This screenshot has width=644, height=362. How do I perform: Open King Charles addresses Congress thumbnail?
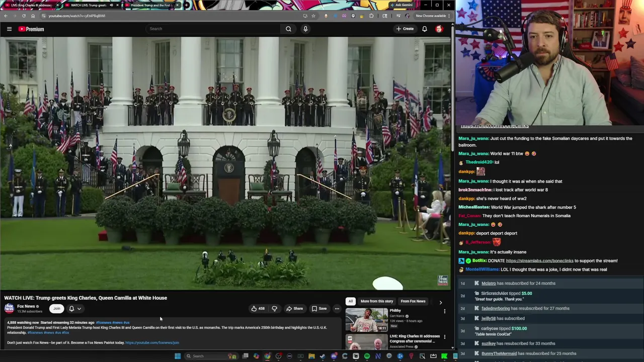point(366,341)
